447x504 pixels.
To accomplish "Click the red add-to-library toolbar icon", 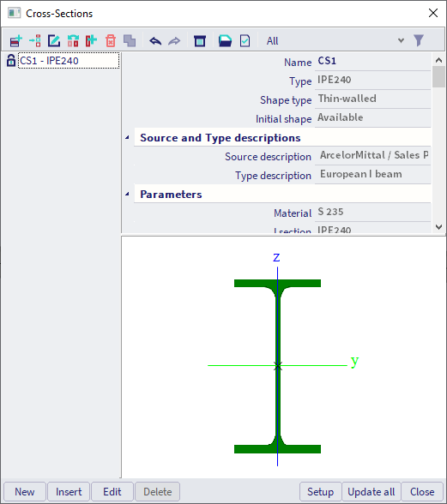I will click(x=92, y=41).
